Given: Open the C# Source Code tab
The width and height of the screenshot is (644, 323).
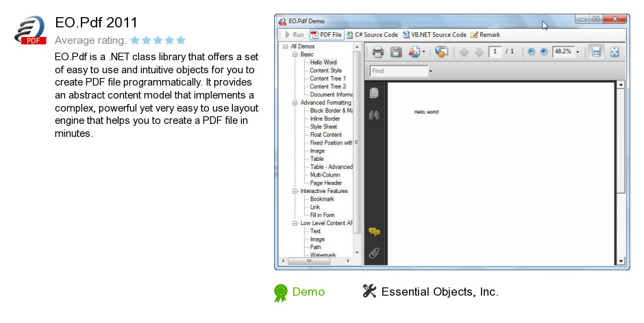Looking at the screenshot, I should tap(372, 35).
